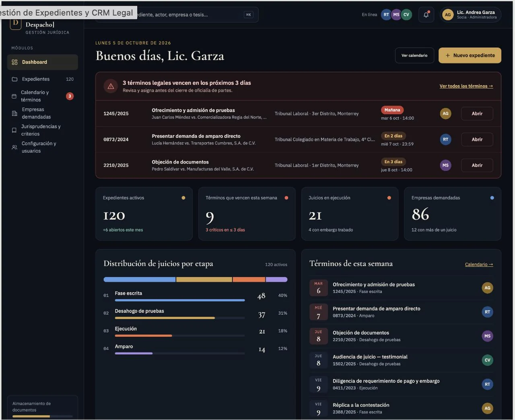This screenshot has width=515, height=420.
Task: Open Configuración y usuarios module
Action: [x=43, y=147]
